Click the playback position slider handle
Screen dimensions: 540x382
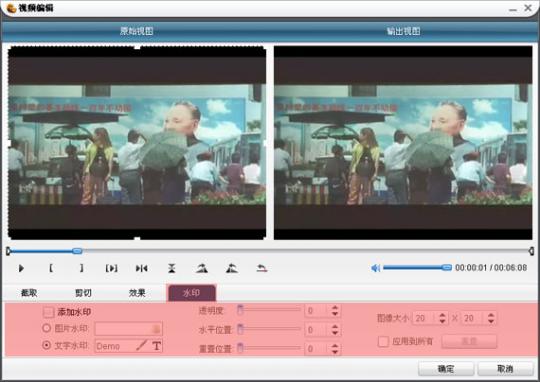[77, 251]
